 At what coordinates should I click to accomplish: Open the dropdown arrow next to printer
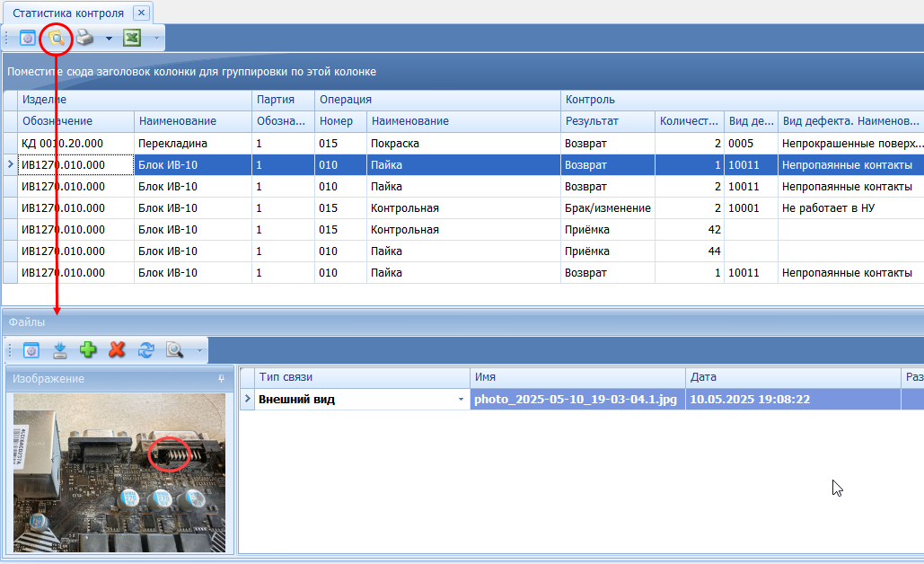109,39
